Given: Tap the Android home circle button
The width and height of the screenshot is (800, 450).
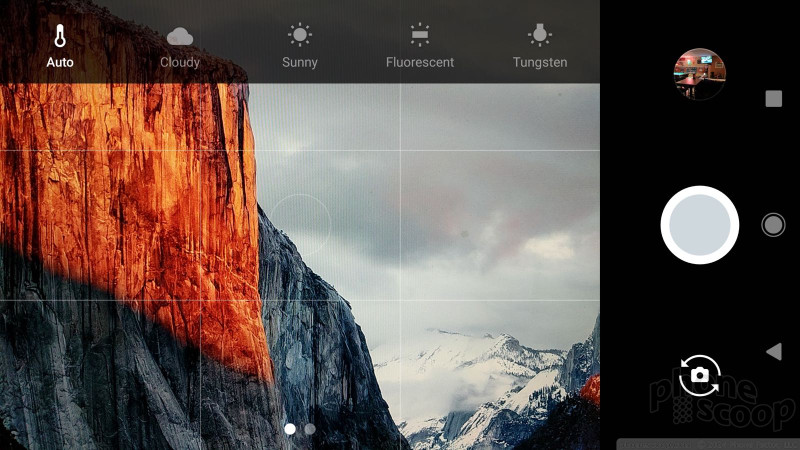Looking at the screenshot, I should coord(773,225).
